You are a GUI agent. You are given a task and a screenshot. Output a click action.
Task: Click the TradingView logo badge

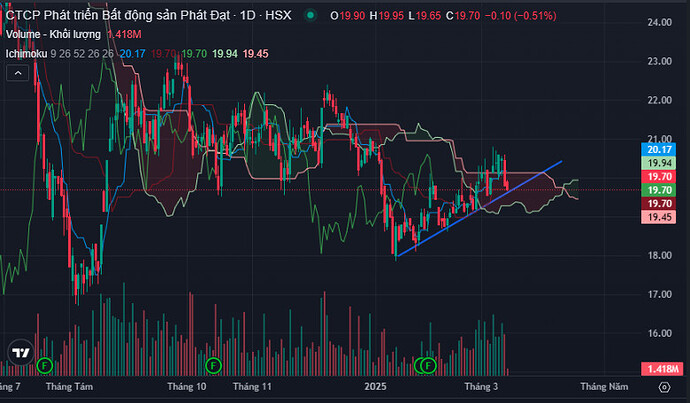[21, 352]
